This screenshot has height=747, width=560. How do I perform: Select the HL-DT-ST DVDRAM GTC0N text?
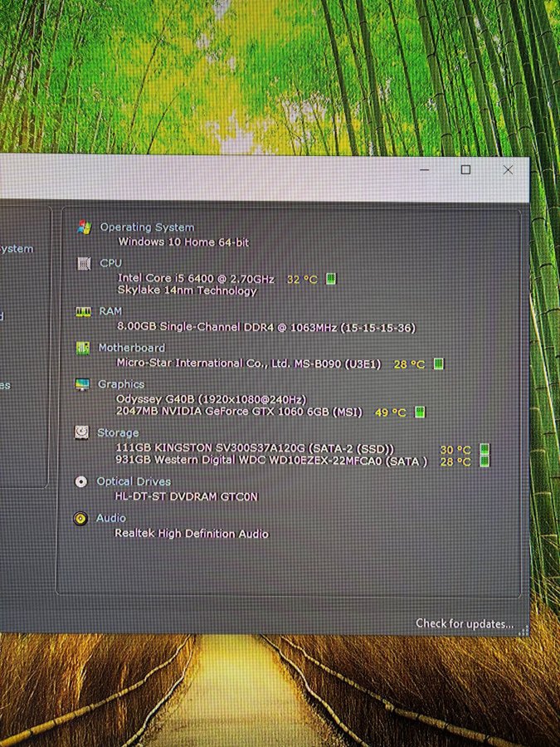point(186,496)
